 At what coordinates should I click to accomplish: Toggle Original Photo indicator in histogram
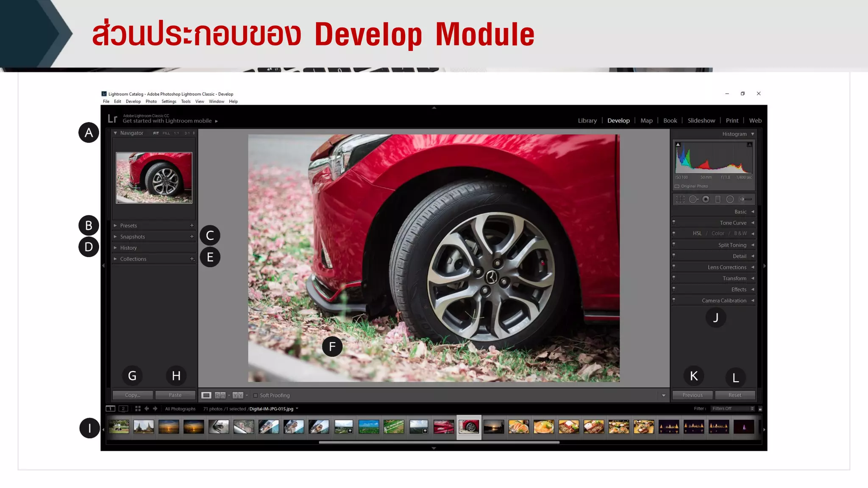(x=677, y=186)
